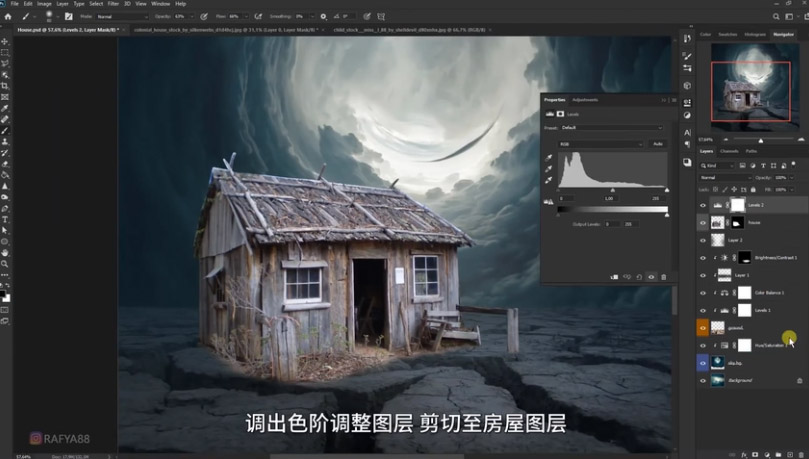Delete the adjustment layer using the trash icon
This screenshot has width=809, height=459.
click(663, 277)
